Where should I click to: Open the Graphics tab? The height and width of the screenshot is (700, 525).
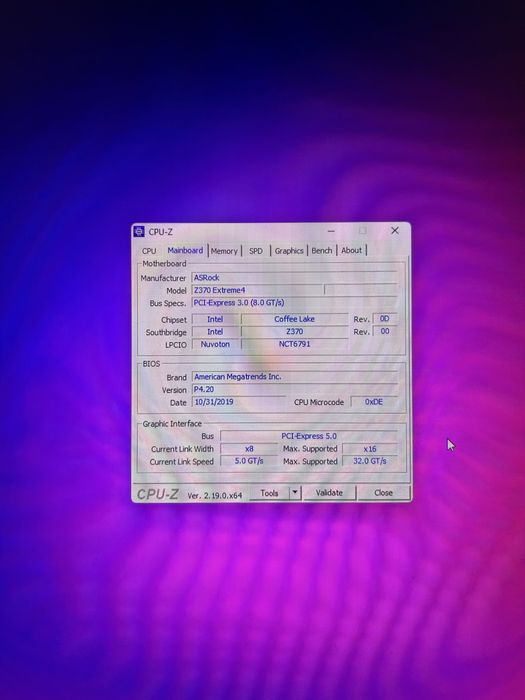click(x=289, y=251)
